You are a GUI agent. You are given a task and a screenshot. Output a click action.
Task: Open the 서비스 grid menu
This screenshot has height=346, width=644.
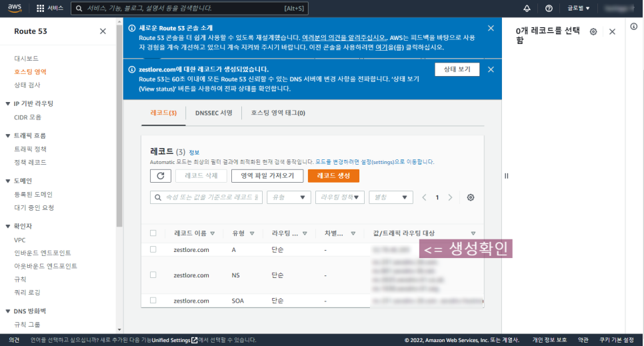(50, 8)
